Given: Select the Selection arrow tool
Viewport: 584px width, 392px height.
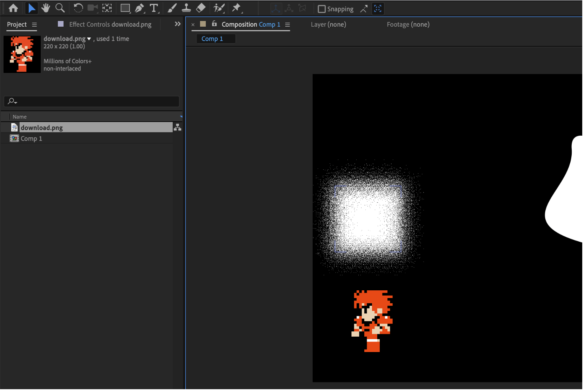Looking at the screenshot, I should [x=32, y=8].
